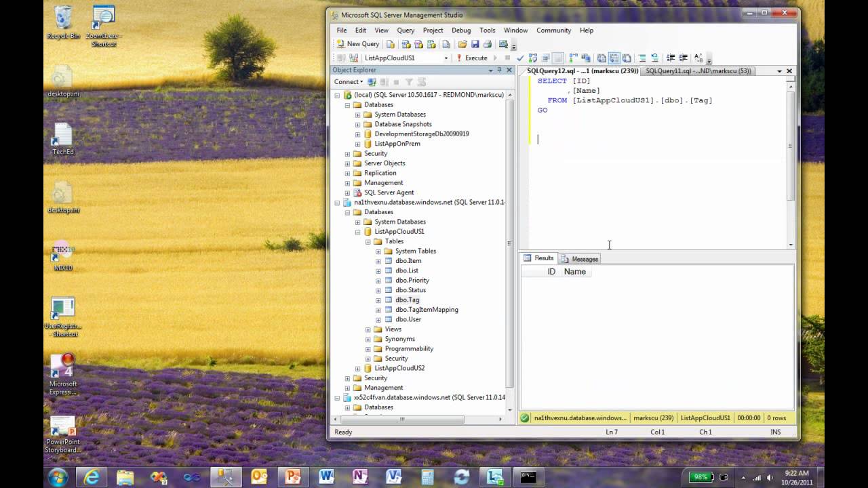Click the Execute query button
The width and height of the screenshot is (868, 488).
pos(472,58)
